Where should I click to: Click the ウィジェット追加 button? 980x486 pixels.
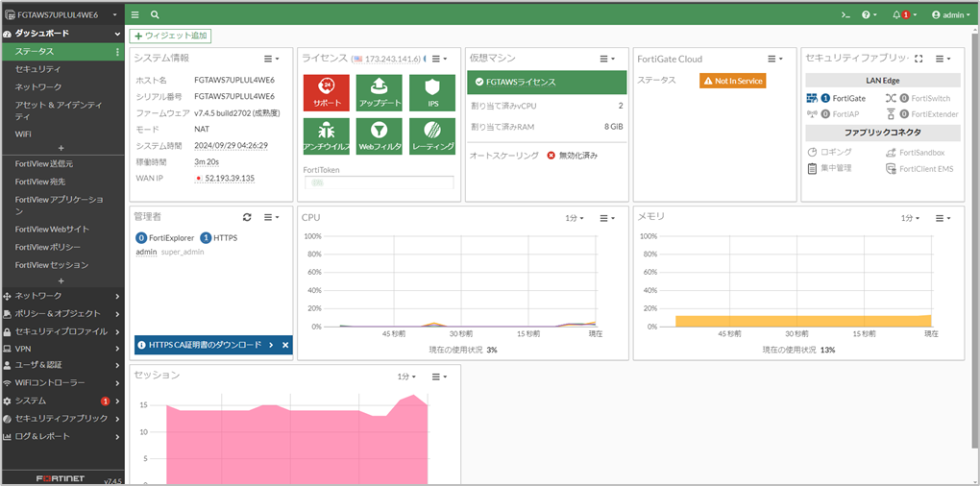pos(171,36)
